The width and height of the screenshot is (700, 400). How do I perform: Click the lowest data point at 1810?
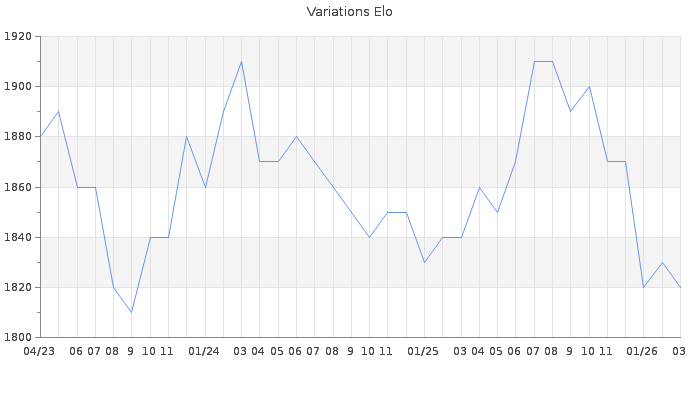point(131,312)
